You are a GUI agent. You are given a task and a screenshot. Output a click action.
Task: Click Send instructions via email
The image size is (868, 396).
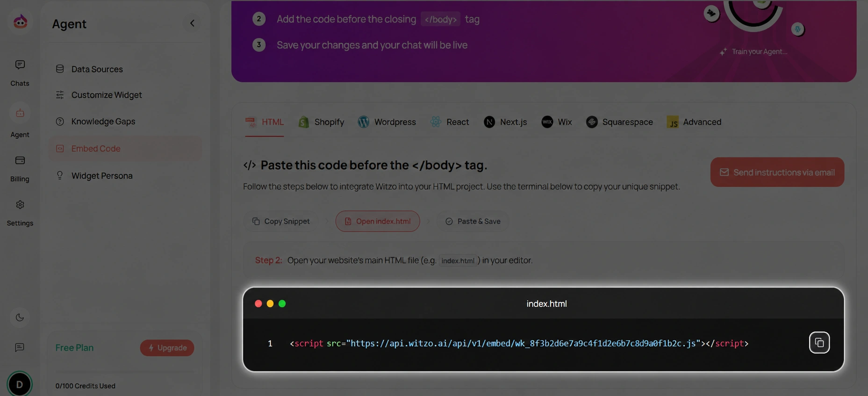[x=777, y=172]
